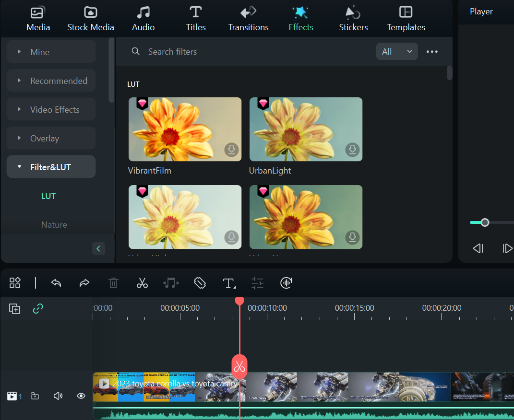Redo the last action
Viewport: 514px width, 420px height.
point(84,283)
